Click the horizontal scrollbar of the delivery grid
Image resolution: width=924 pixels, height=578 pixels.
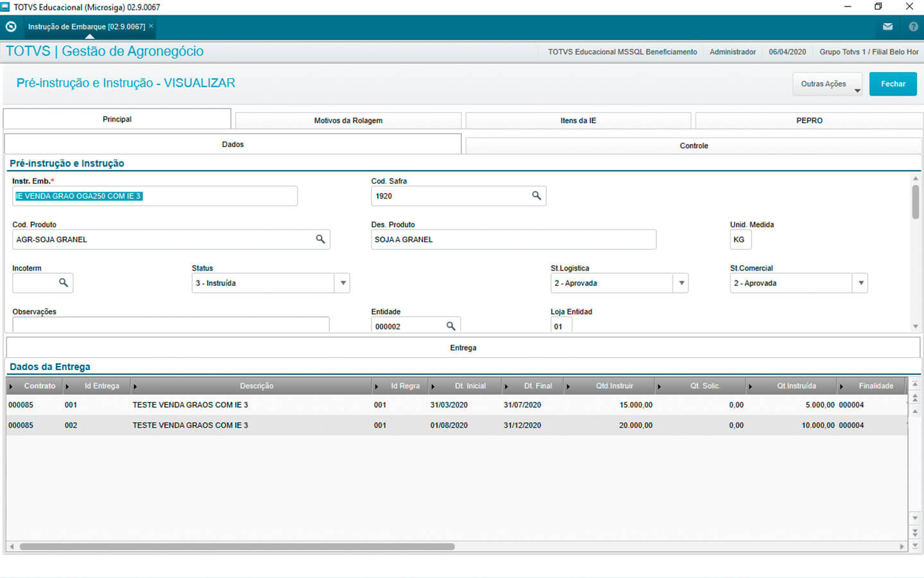[x=237, y=547]
